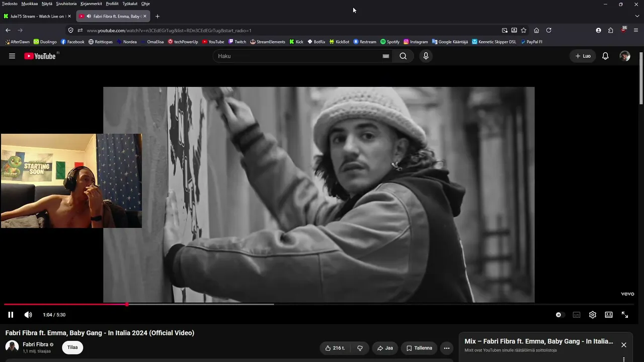Start voice search with microphone
The height and width of the screenshot is (362, 644).
point(426,56)
